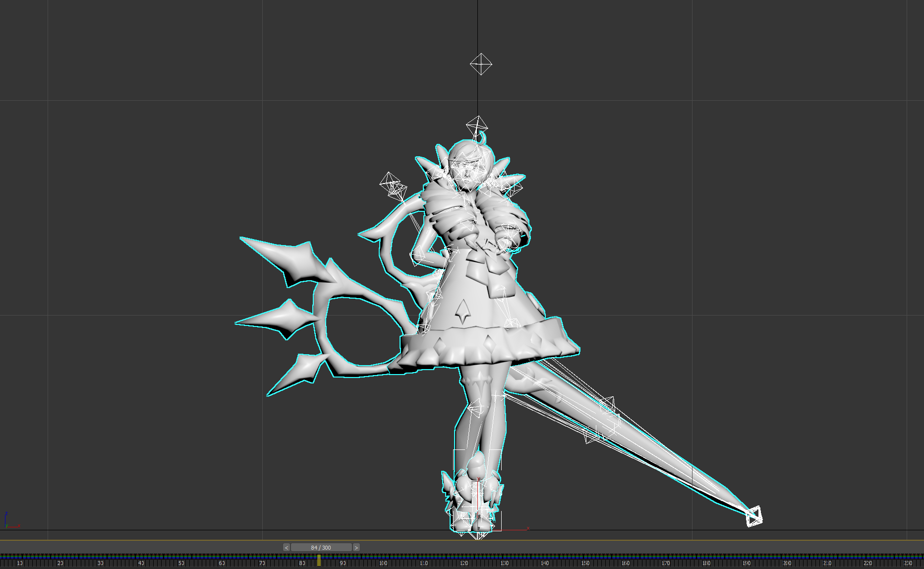The width and height of the screenshot is (924, 569).
Task: Click frame 150 on the track bar
Action: tap(585, 563)
